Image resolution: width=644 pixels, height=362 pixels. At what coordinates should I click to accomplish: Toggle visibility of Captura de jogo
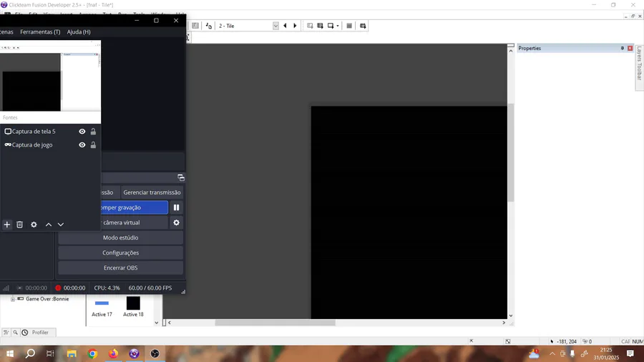[82, 145]
